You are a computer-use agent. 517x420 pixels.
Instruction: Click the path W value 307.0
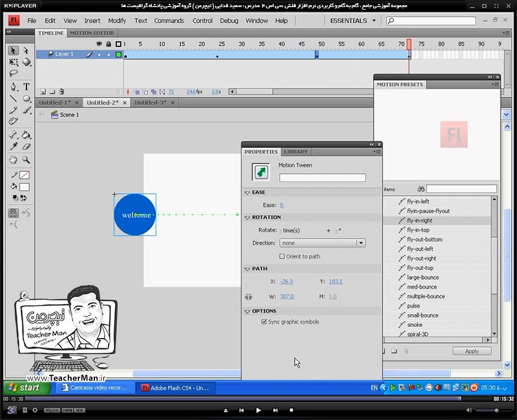tap(286, 297)
